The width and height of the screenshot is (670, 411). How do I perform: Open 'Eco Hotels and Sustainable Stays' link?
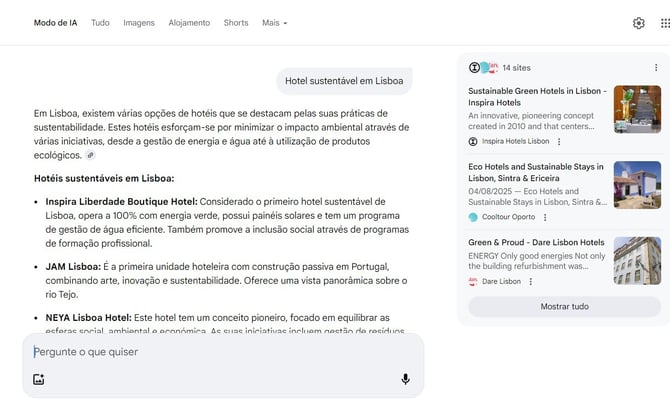pyautogui.click(x=535, y=172)
